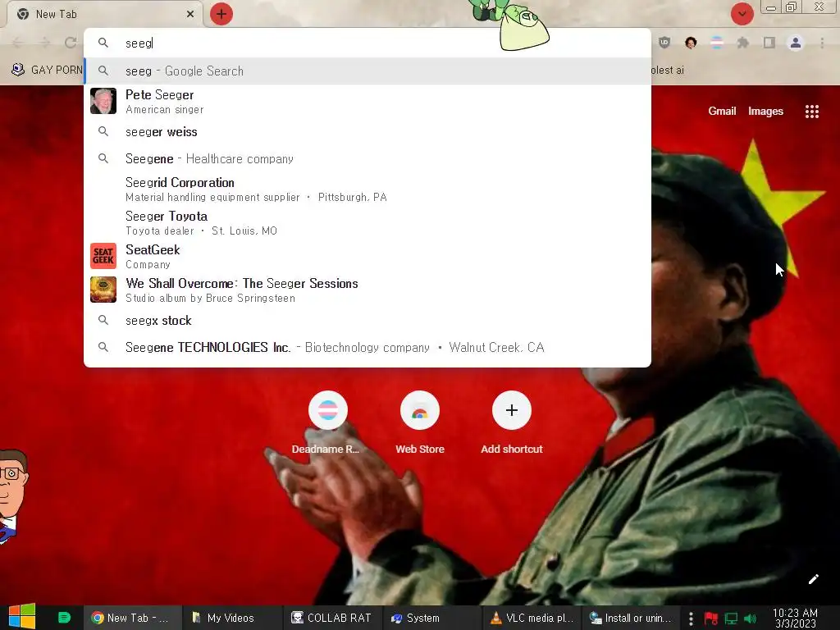The height and width of the screenshot is (630, 840).
Task: Customize page with pencil icon
Action: click(x=813, y=579)
